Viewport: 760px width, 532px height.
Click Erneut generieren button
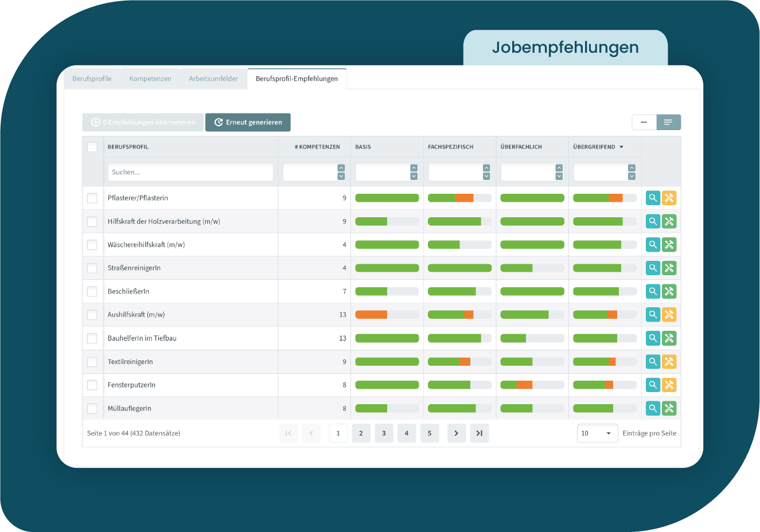248,122
